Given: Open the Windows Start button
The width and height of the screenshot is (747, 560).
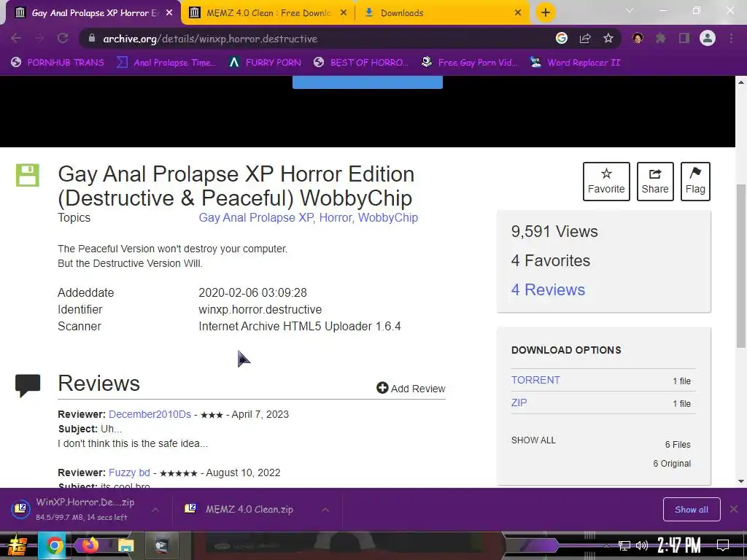Looking at the screenshot, I should [18, 545].
